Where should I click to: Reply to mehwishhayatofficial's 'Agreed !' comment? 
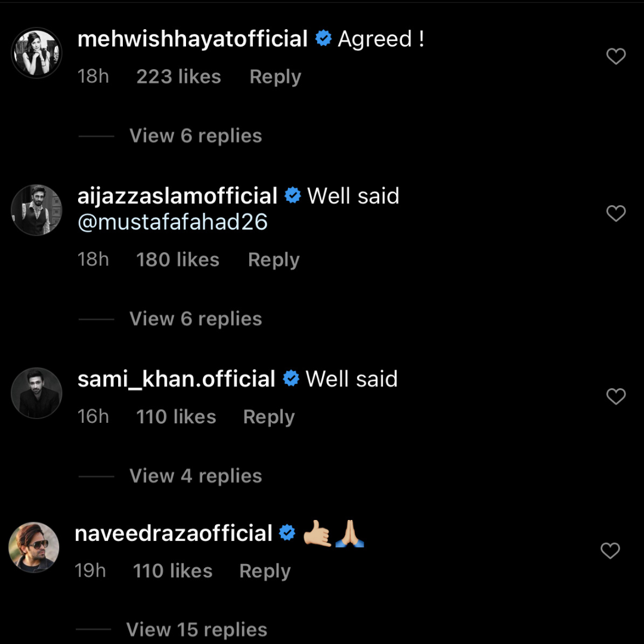[275, 77]
